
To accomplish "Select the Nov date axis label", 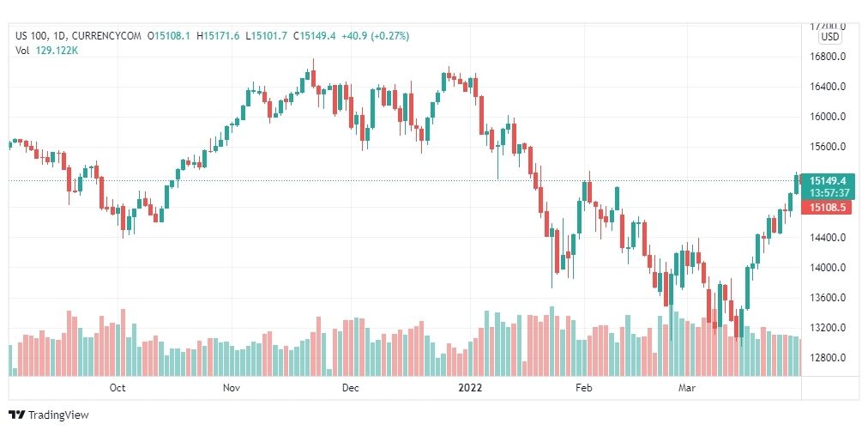I will [x=232, y=388].
